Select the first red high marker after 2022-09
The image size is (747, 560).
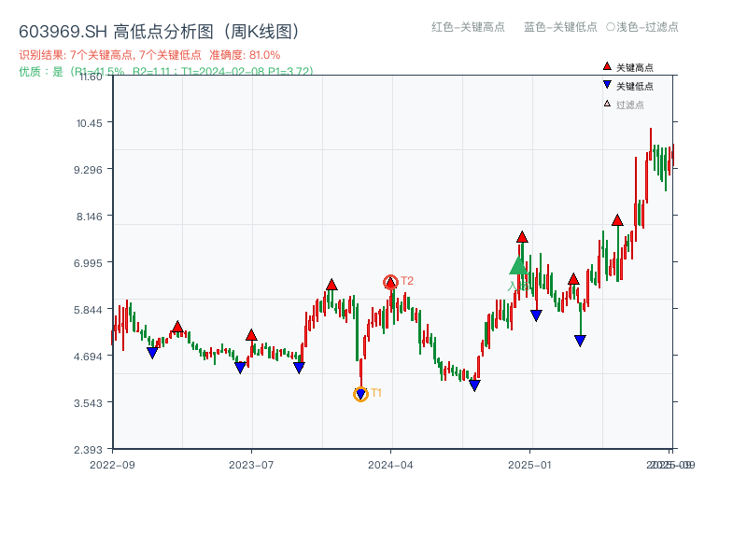[177, 328]
